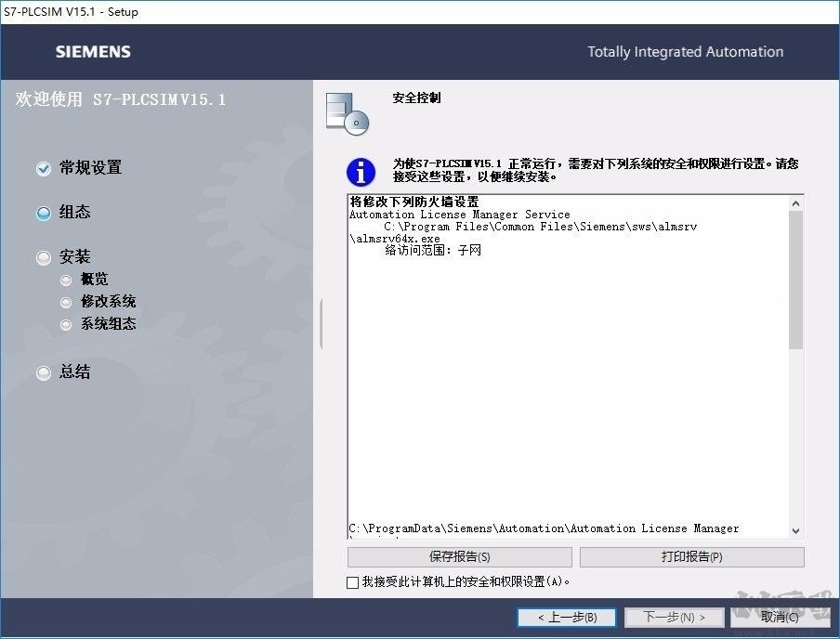The height and width of the screenshot is (639, 840).
Task: Click the 络访问范围: 子网 line
Action: click(x=433, y=250)
